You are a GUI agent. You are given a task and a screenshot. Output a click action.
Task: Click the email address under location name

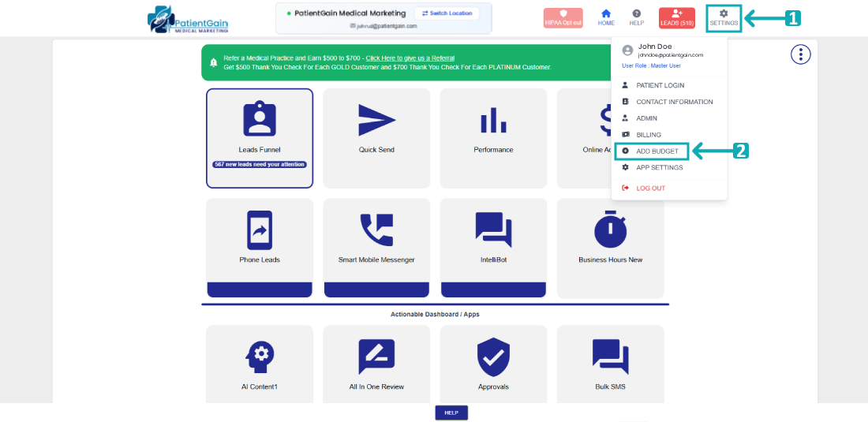coord(387,26)
